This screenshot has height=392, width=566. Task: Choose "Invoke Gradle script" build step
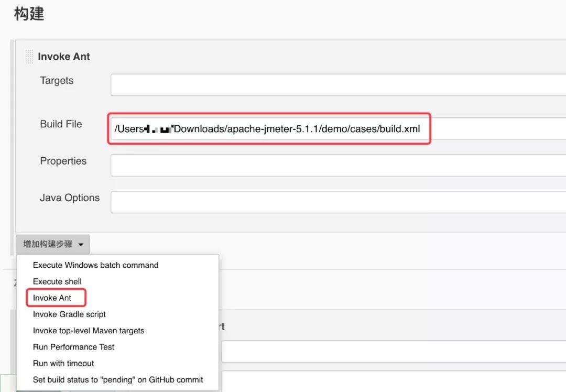tap(69, 314)
